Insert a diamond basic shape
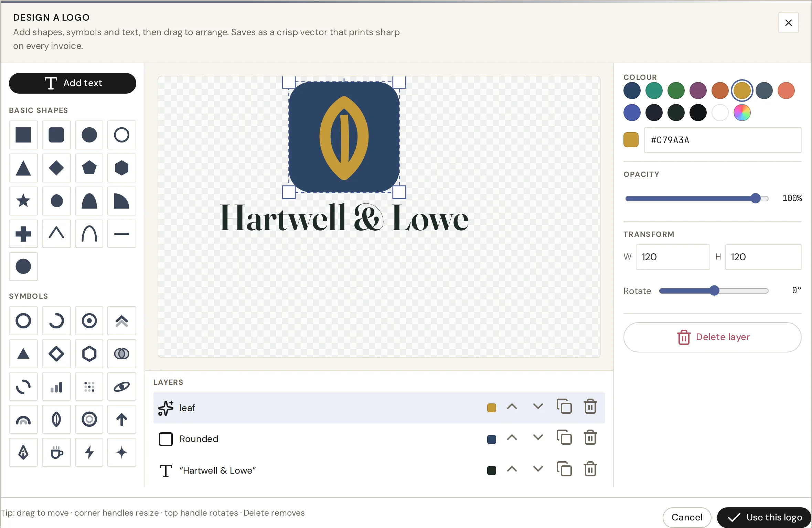Image resolution: width=812 pixels, height=528 pixels. point(56,168)
